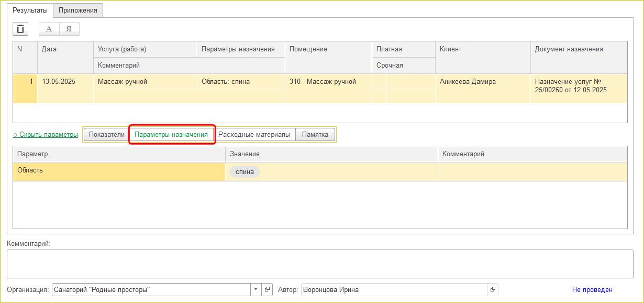Open the Памятка tab
The width and height of the screenshot is (644, 303).
pyautogui.click(x=315, y=135)
